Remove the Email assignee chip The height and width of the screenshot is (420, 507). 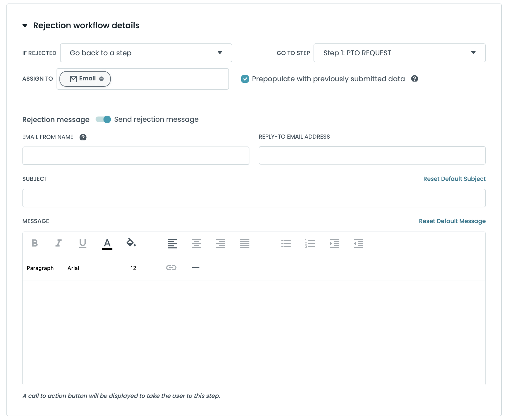[101, 79]
